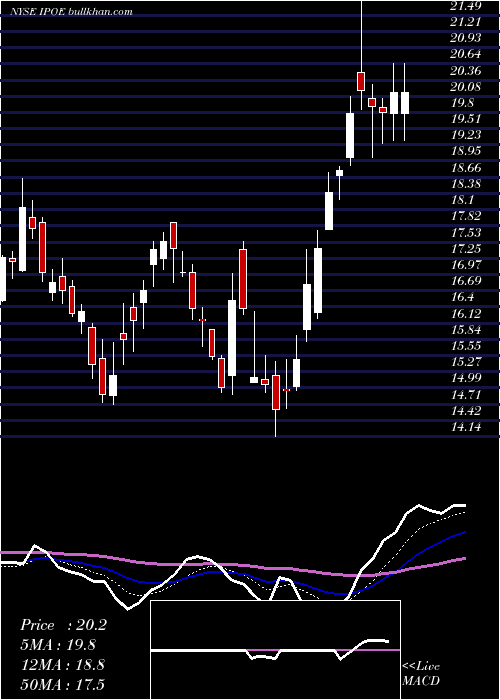Click the NYSE IPOE bullkhan.com title text
Viewport: 500px width, 700px height.
(x=73, y=12)
